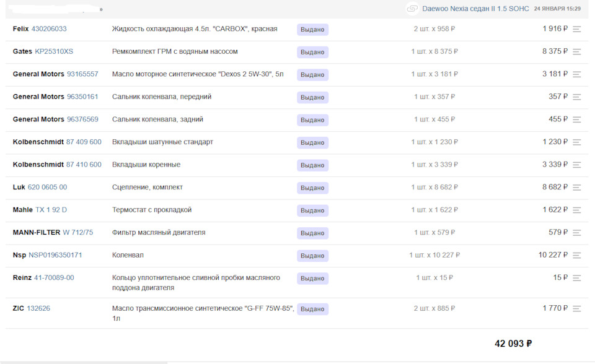Follow the 93165557 article link
The height and width of the screenshot is (364, 595).
point(82,74)
